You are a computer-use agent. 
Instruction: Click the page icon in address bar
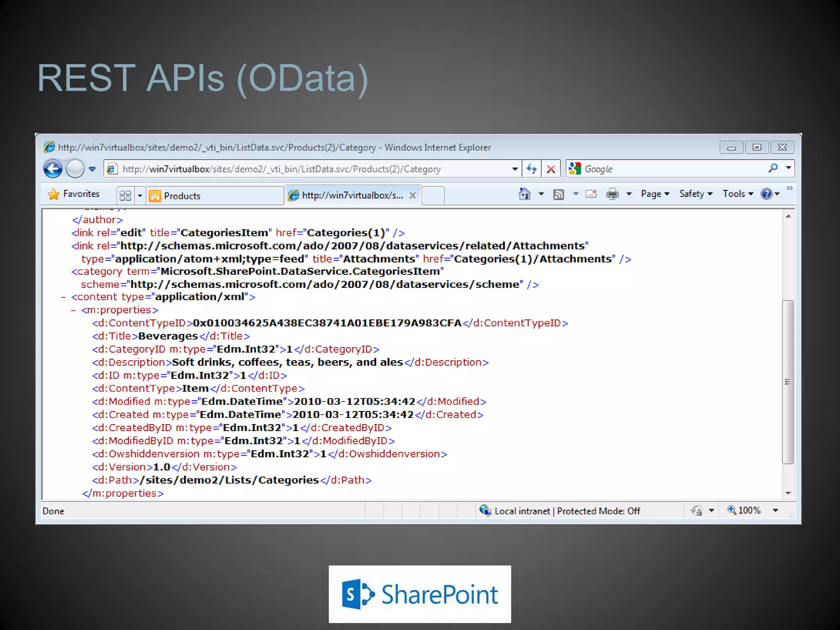112,169
